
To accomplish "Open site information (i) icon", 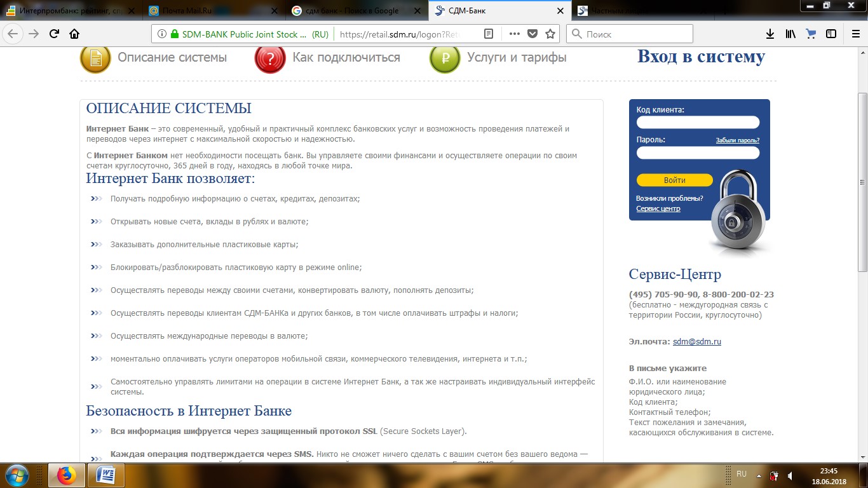I will [161, 34].
